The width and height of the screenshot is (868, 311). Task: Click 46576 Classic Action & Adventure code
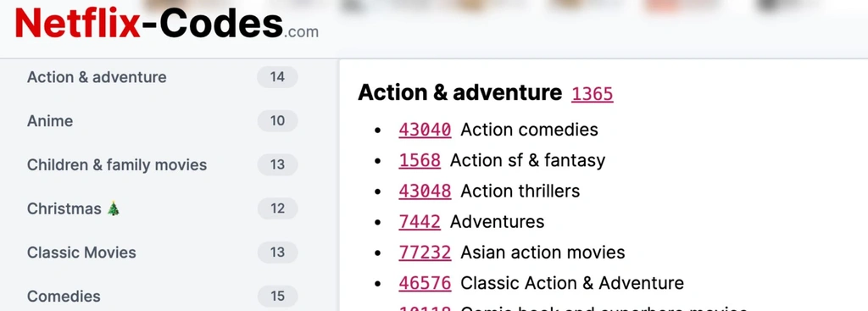click(425, 283)
